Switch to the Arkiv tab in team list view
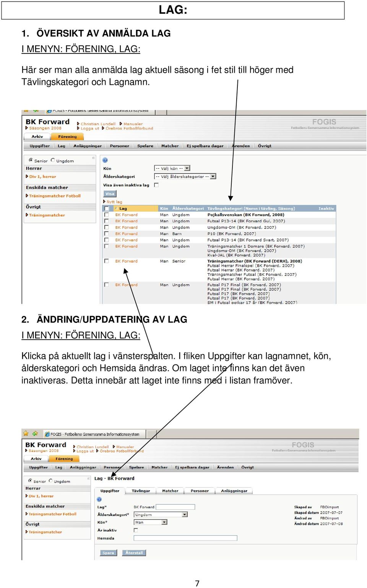Screen dimensions: 367x588 [37, 136]
